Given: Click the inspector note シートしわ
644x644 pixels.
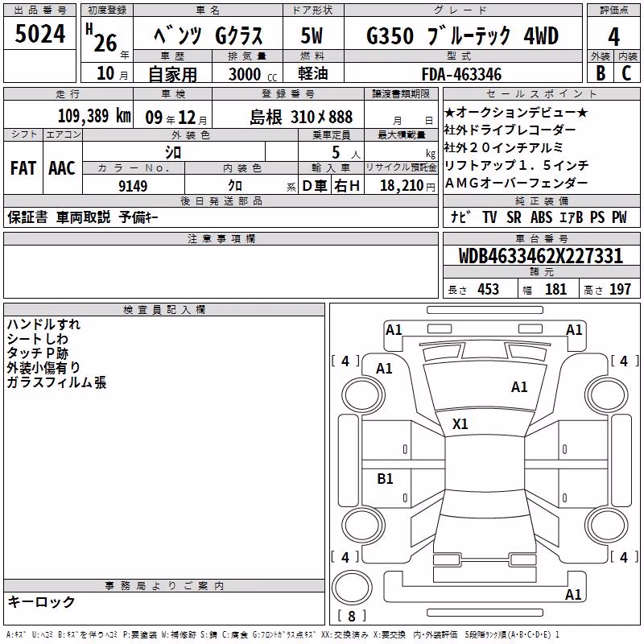Looking at the screenshot, I should pyautogui.click(x=37, y=338).
